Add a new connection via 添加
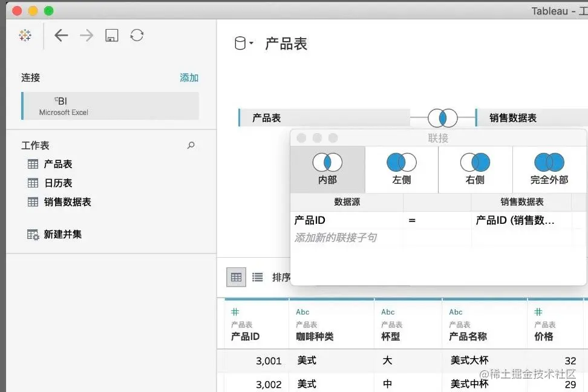 click(189, 77)
